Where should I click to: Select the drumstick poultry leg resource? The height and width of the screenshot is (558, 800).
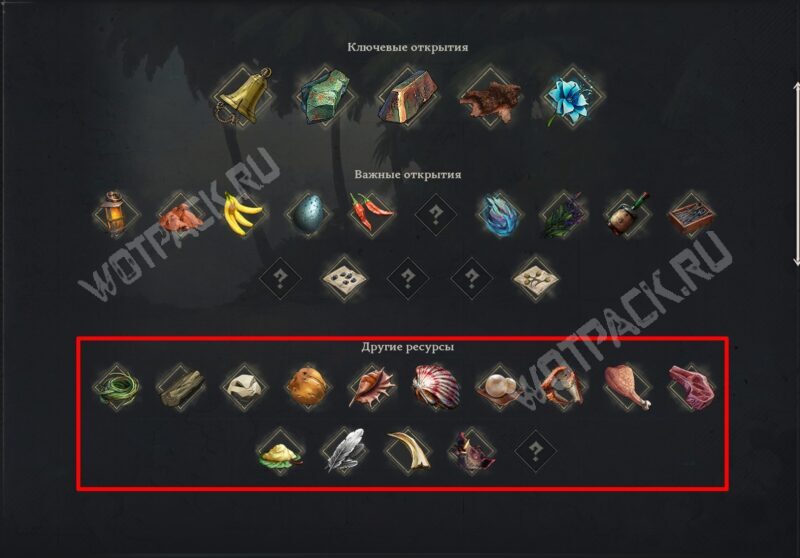point(627,387)
